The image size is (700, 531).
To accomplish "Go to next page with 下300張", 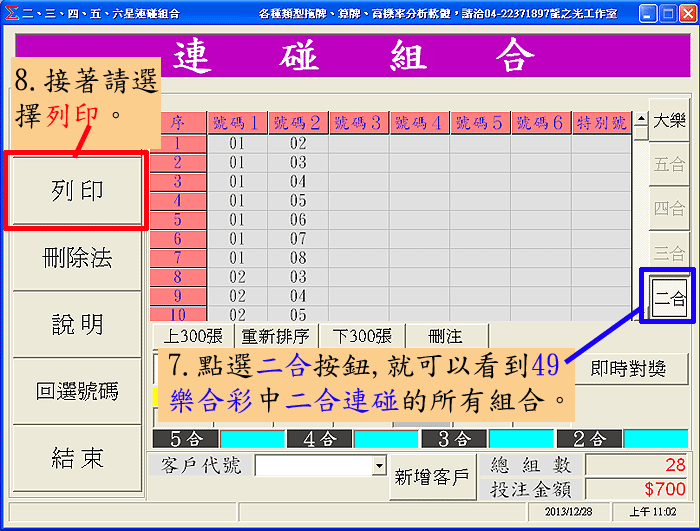I will click(361, 336).
